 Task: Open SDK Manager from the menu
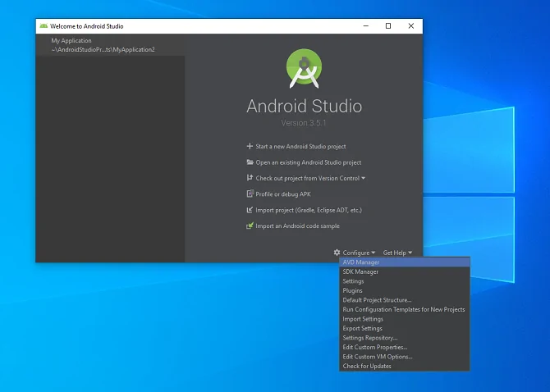click(x=360, y=271)
